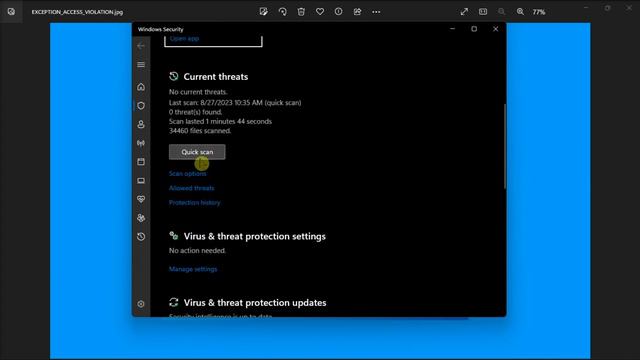Select Virus & threat protection shield icon
Screen dimensions: 640x360
pyautogui.click(x=141, y=106)
